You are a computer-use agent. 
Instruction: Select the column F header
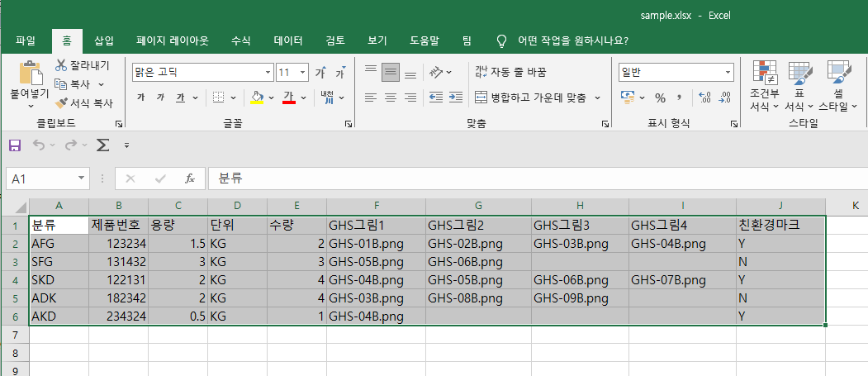tap(377, 206)
